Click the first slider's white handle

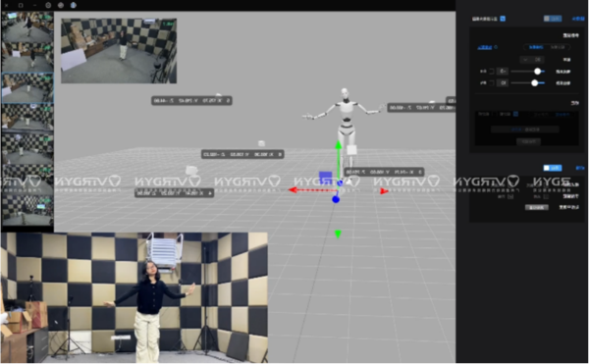(x=538, y=72)
